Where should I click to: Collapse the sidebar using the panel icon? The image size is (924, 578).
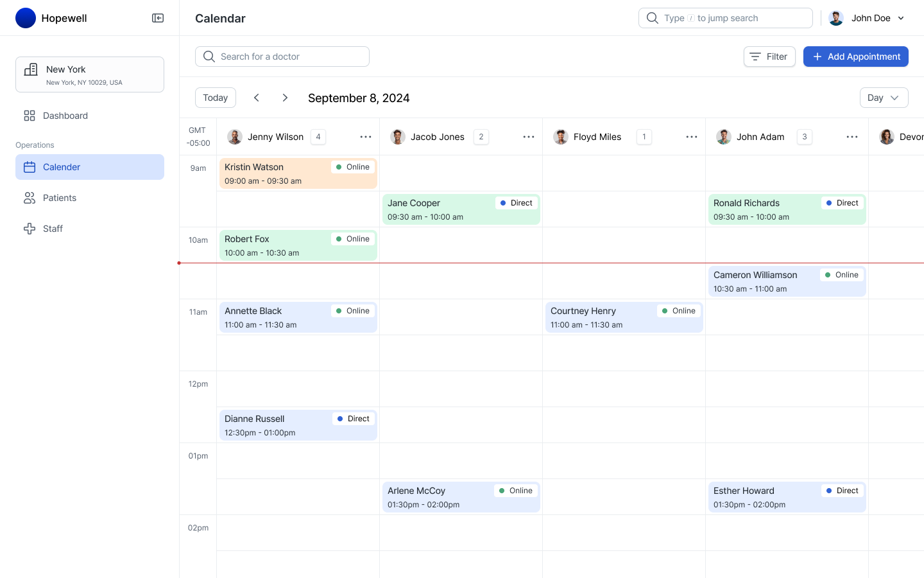(x=157, y=18)
